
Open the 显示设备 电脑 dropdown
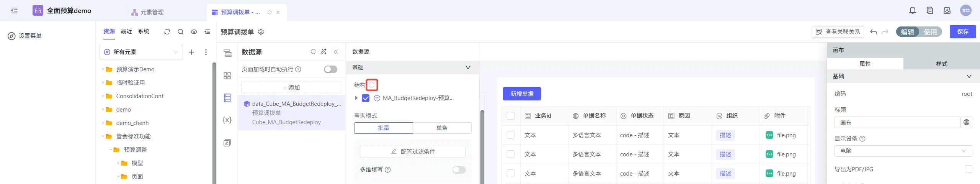[x=903, y=151]
